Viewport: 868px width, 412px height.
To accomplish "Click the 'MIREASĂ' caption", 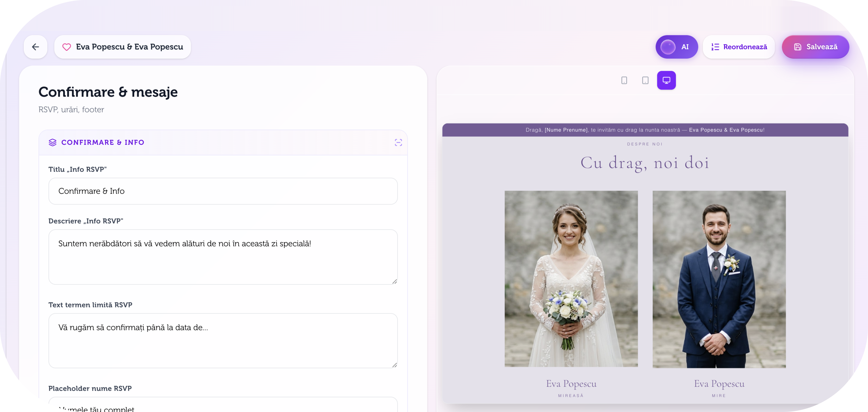I will coord(571,396).
